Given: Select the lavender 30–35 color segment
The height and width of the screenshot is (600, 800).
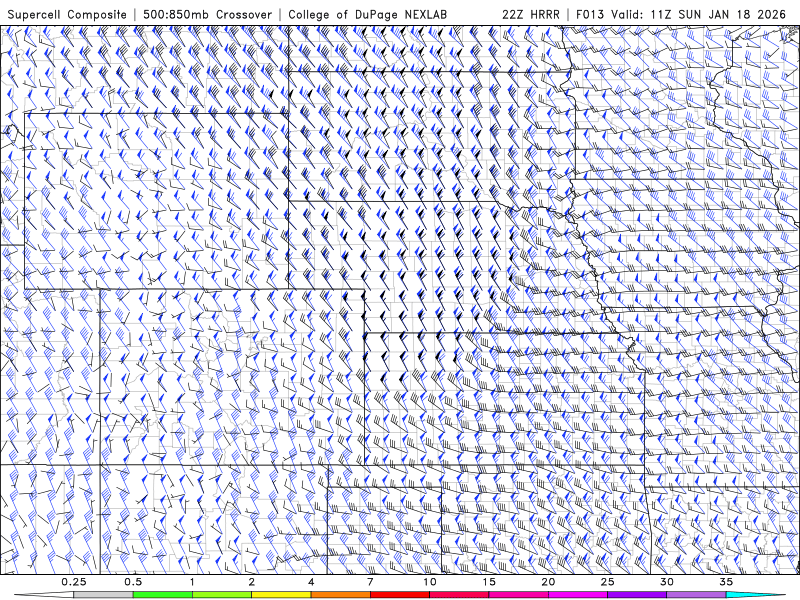Looking at the screenshot, I should [x=696, y=595].
